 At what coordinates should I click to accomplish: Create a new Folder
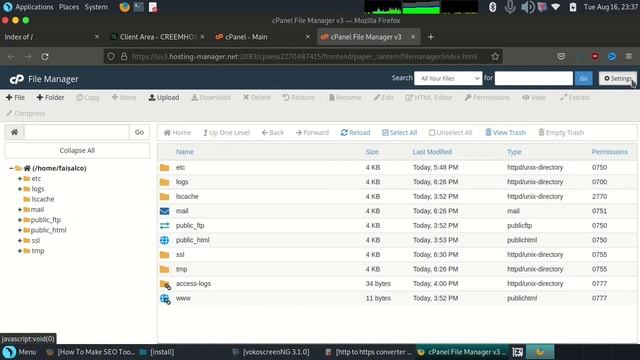[50, 98]
